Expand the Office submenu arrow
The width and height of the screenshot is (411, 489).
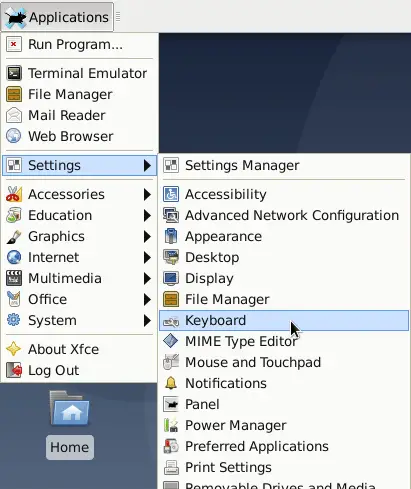point(147,299)
